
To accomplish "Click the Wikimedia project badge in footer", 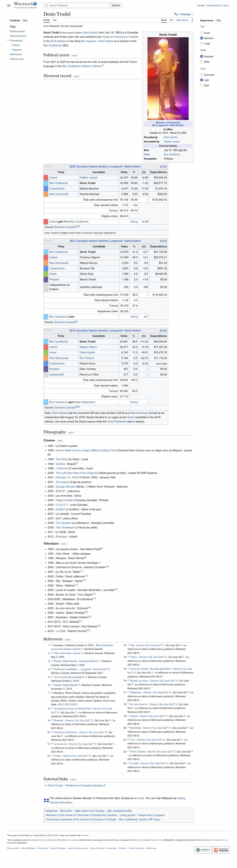I will click(203, 850).
